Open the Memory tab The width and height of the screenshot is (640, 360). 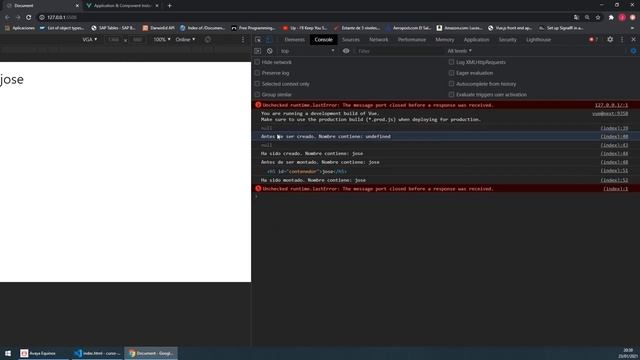pos(444,40)
